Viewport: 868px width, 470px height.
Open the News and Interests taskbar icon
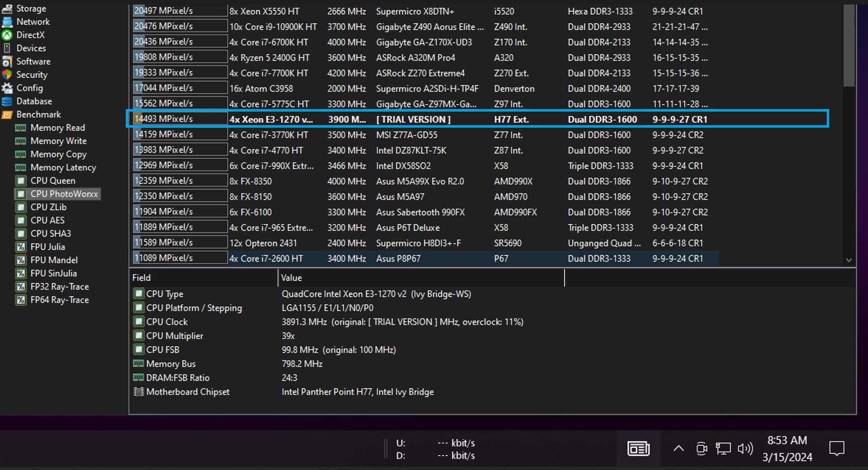639,448
